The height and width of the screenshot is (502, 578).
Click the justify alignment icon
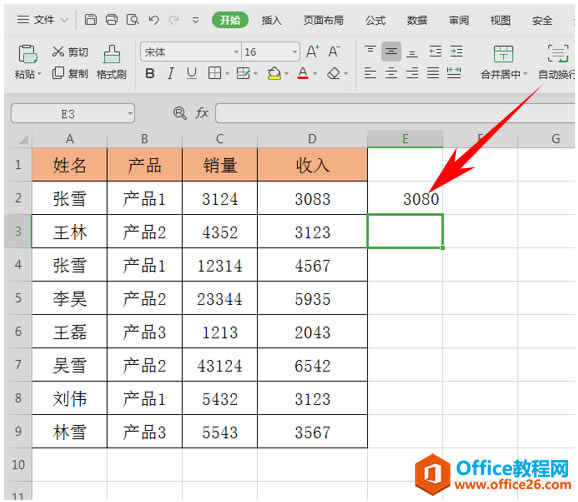pyautogui.click(x=433, y=73)
